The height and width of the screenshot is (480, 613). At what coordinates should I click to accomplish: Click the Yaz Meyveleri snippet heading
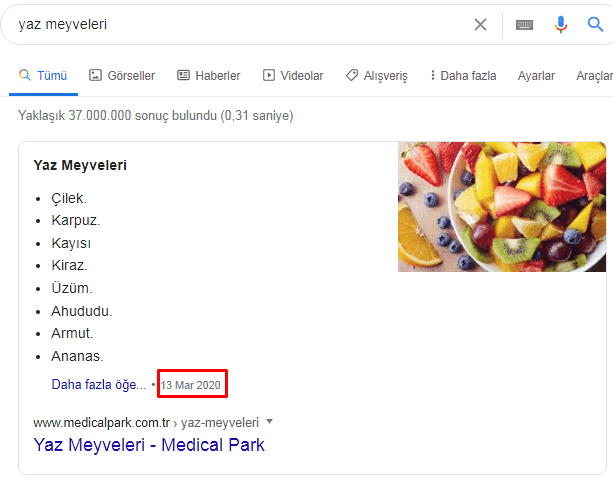coord(80,165)
